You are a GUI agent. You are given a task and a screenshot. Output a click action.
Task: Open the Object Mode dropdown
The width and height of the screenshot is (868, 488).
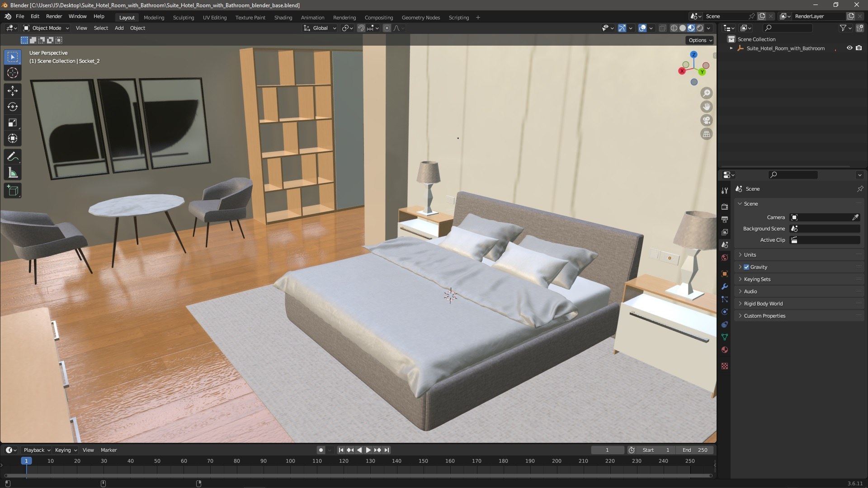pos(46,28)
